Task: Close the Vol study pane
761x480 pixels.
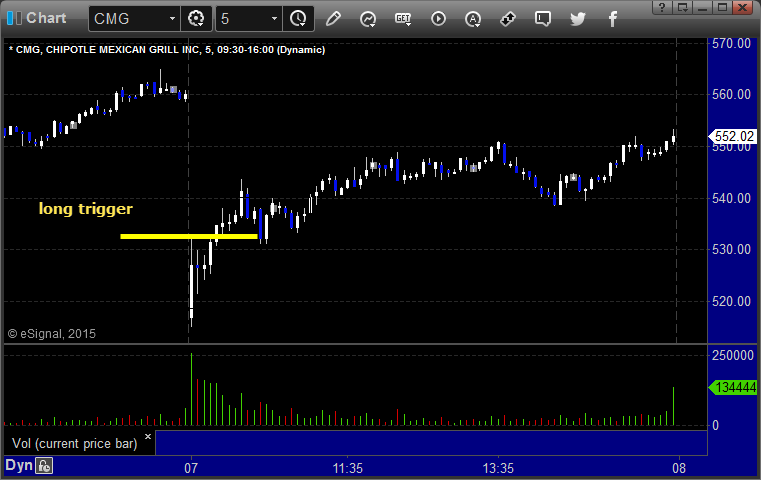Action: (148, 436)
